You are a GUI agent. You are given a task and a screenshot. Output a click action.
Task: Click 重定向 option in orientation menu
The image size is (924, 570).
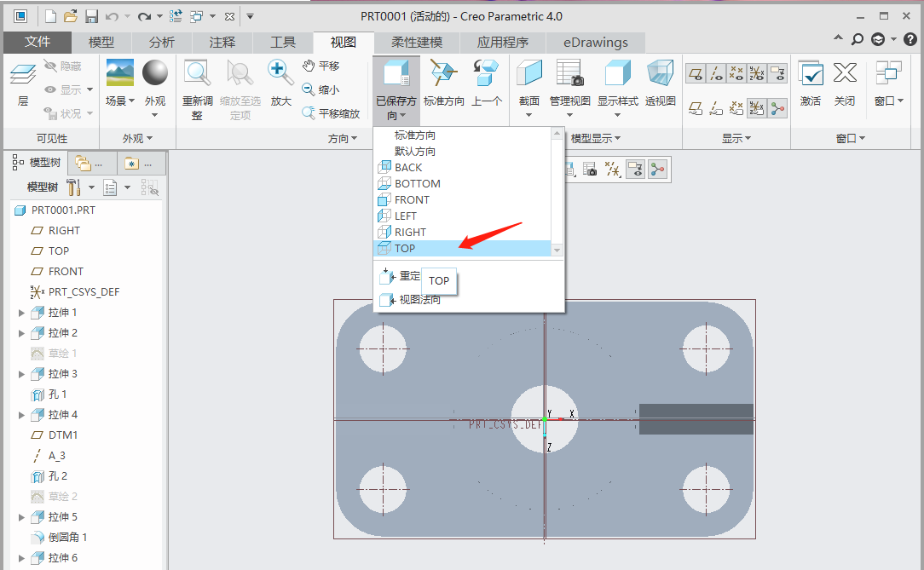click(400, 275)
